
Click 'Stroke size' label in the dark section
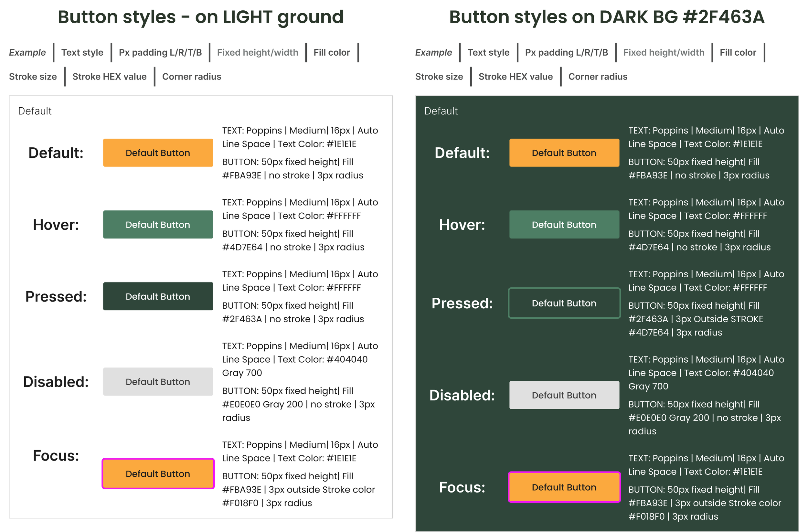tap(439, 76)
